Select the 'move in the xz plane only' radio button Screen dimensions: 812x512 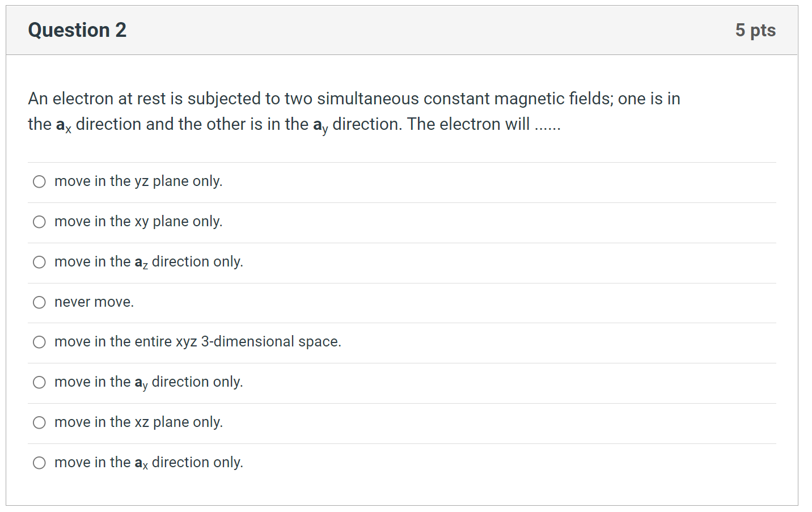39,422
